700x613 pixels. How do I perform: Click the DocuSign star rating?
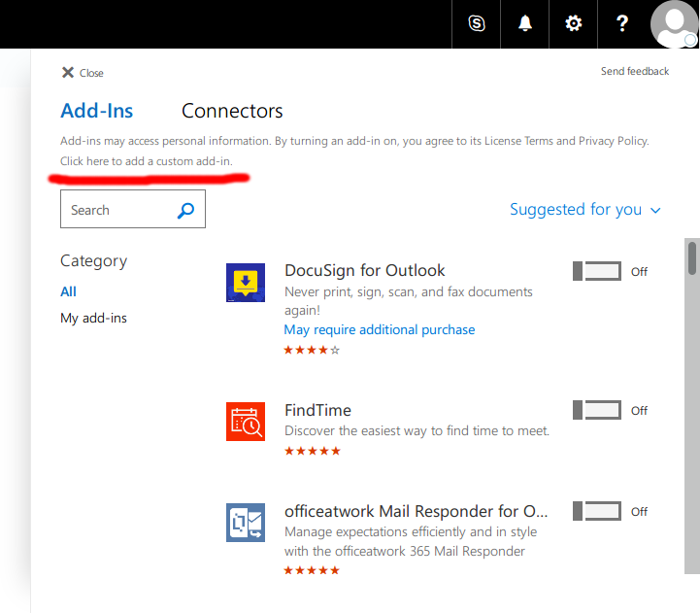pos(312,350)
